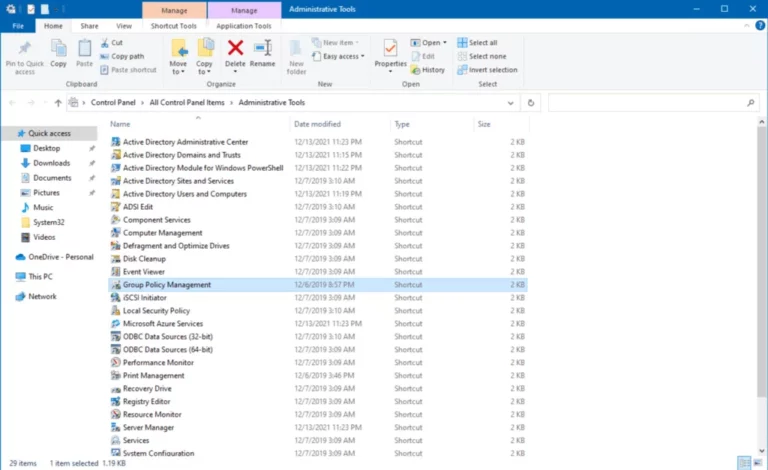Click the Pin to Quick access icon
Screen dimensions: 768x470
24,48
